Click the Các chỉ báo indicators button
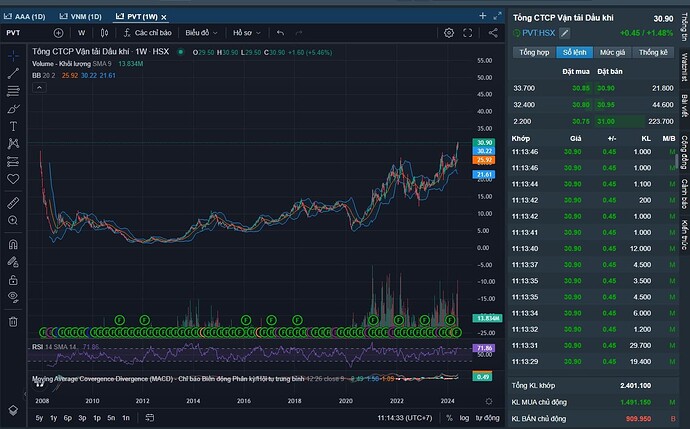 150,32
